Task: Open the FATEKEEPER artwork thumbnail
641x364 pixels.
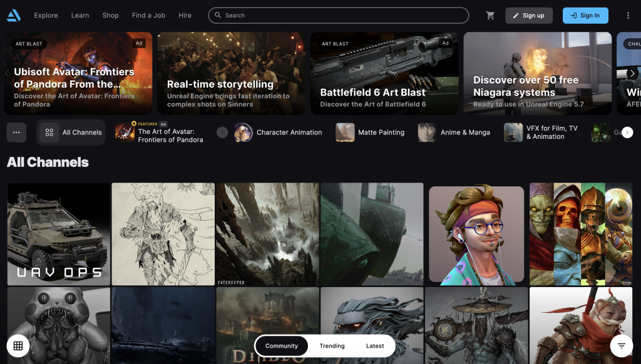Action: [x=267, y=234]
